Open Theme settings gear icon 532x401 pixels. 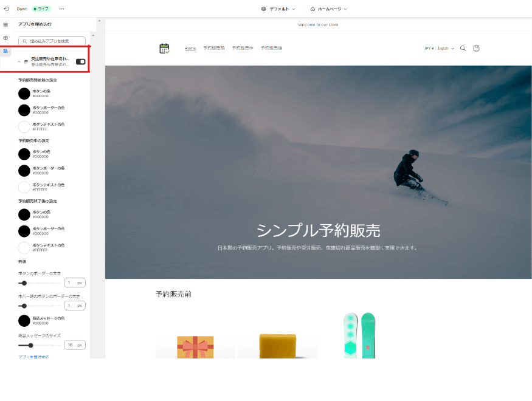point(5,38)
